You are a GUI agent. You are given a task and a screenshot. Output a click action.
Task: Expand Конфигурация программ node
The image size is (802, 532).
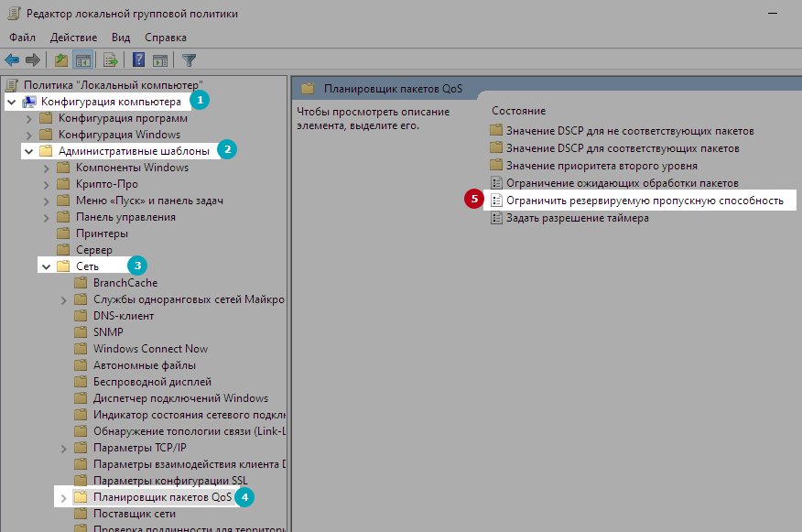point(28,119)
